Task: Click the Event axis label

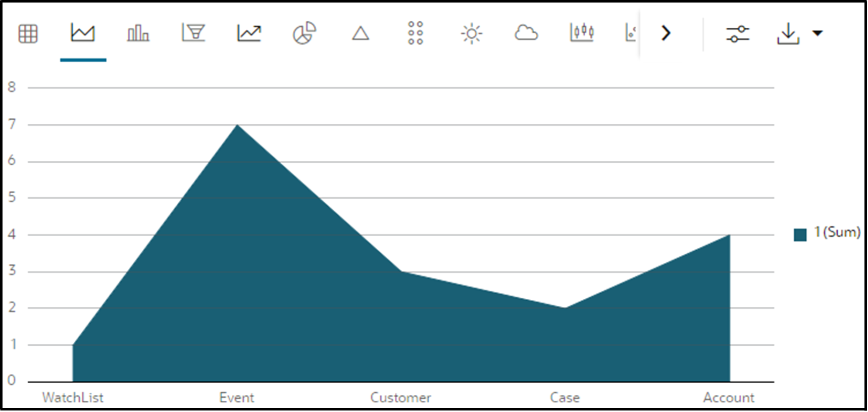Action: (237, 398)
